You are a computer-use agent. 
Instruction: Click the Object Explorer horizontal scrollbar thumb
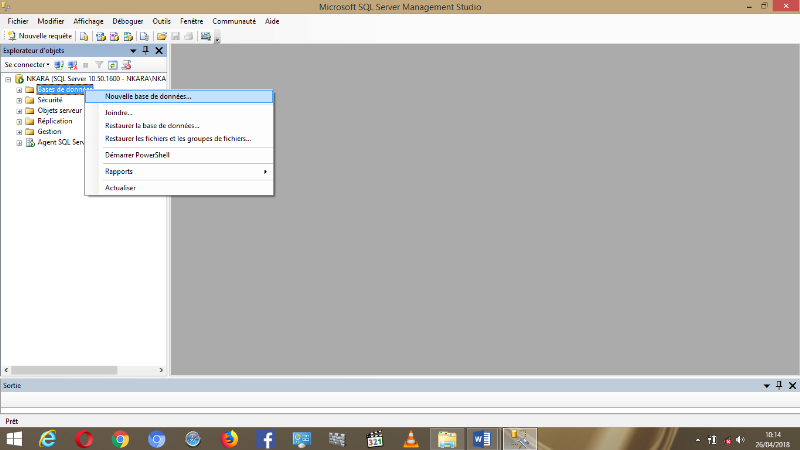tap(64, 370)
